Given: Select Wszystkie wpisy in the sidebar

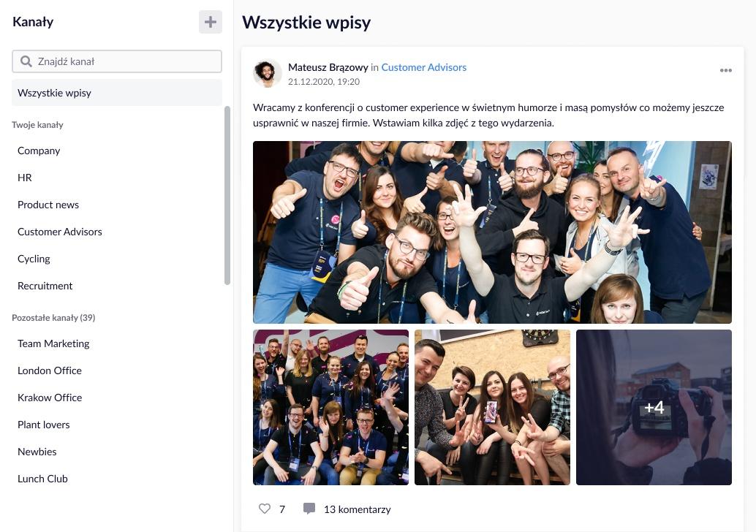Looking at the screenshot, I should point(117,93).
